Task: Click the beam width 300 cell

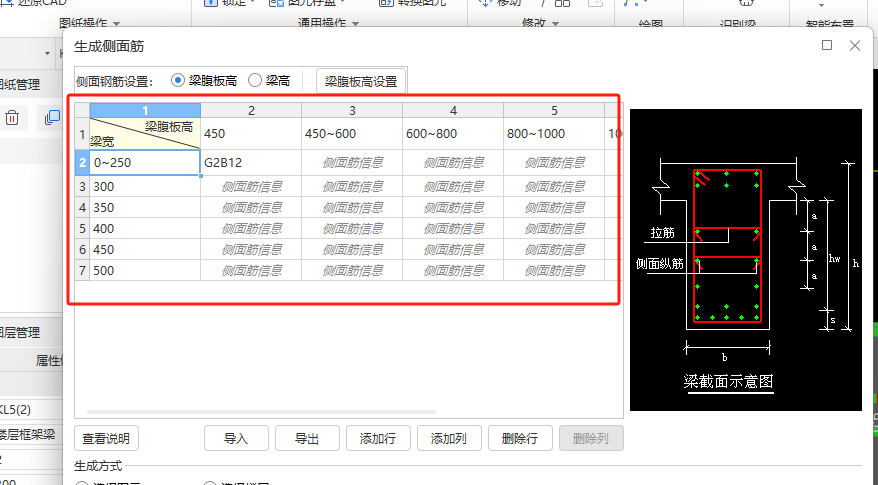Action: [x=145, y=186]
